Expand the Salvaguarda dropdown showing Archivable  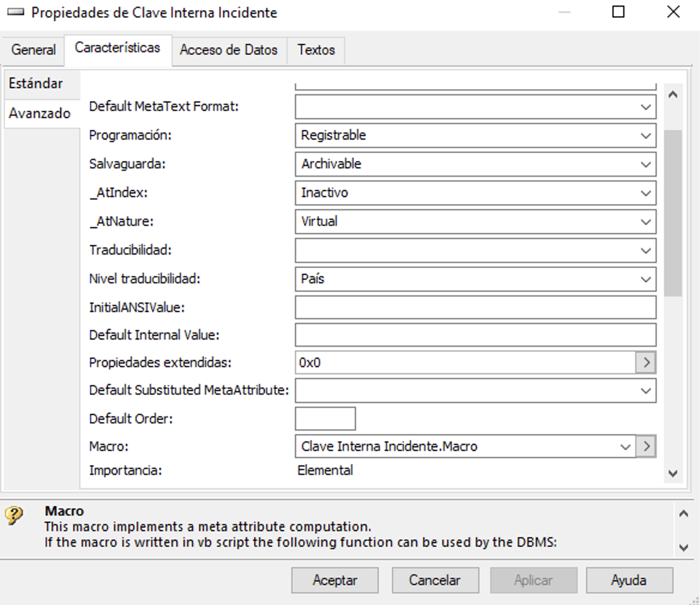pos(645,164)
